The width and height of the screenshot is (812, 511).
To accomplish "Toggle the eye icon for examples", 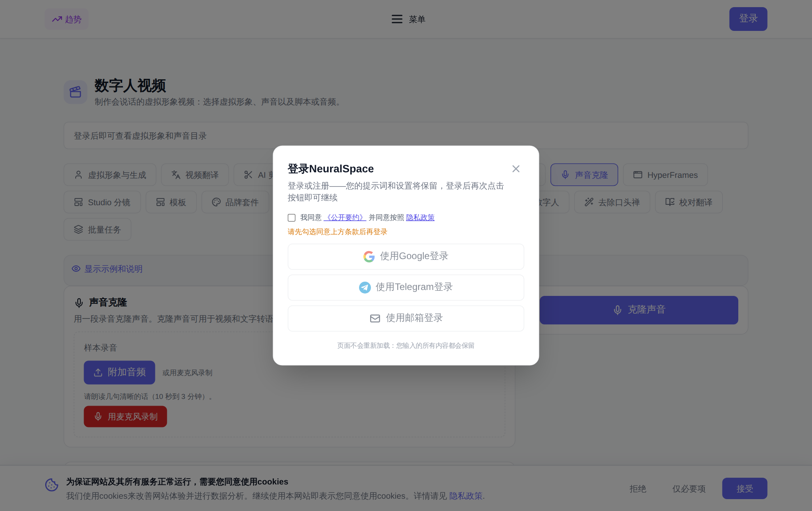I will 76,269.
